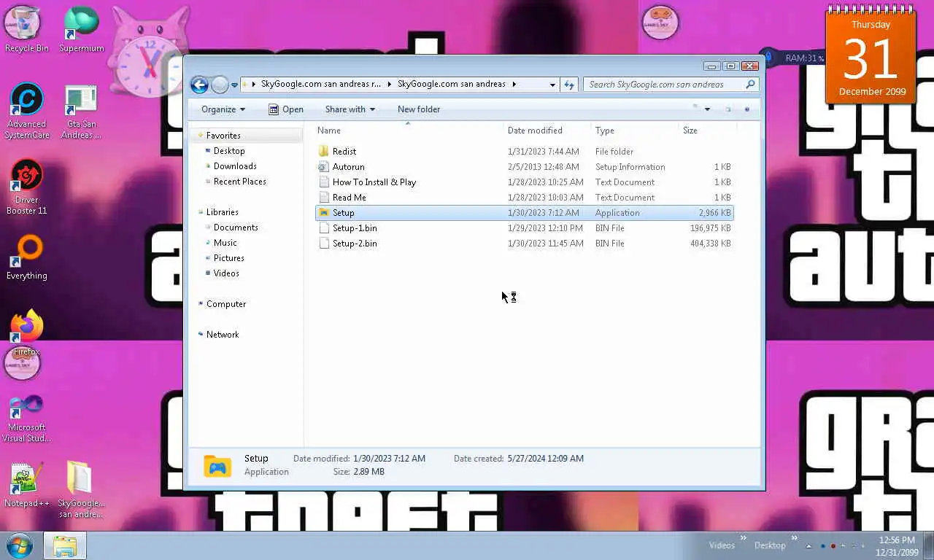Click the search magnifier icon

pyautogui.click(x=750, y=85)
